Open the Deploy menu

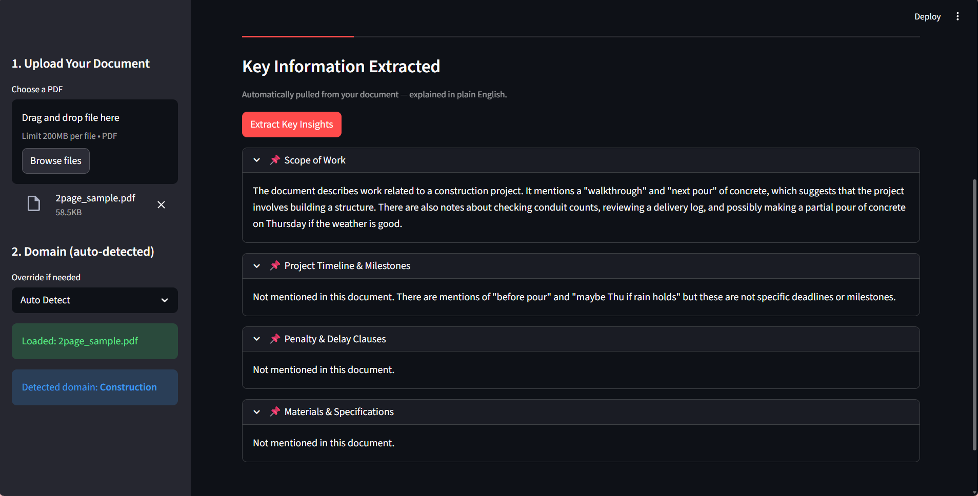[x=927, y=16]
